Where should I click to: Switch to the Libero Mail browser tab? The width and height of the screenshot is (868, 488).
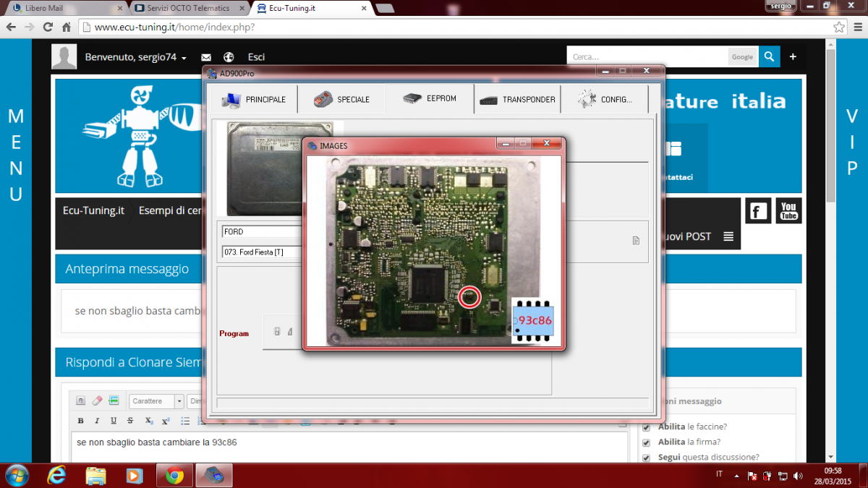tap(66, 7)
